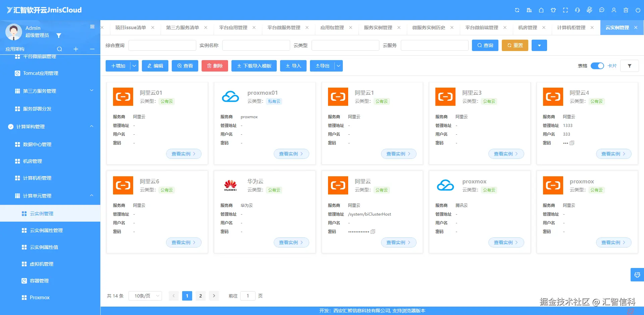644x315 pixels.
Task: Click the 查看 view button in toolbar
Action: pyautogui.click(x=185, y=66)
